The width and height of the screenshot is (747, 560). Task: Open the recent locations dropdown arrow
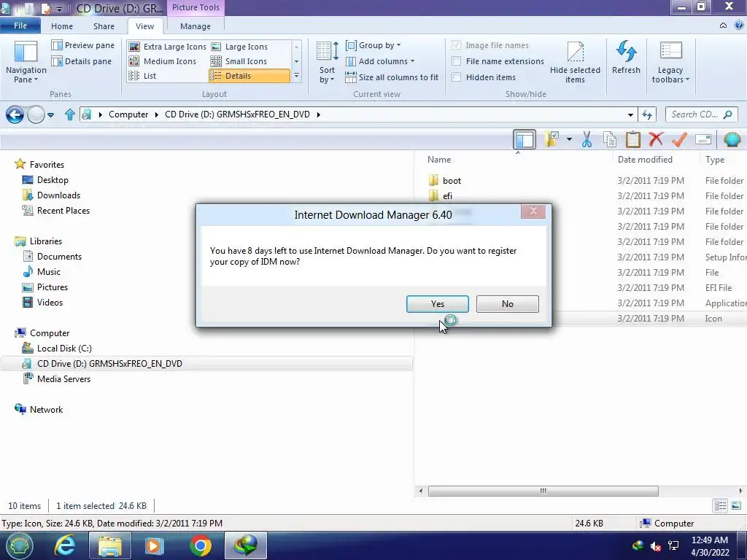[x=50, y=114]
